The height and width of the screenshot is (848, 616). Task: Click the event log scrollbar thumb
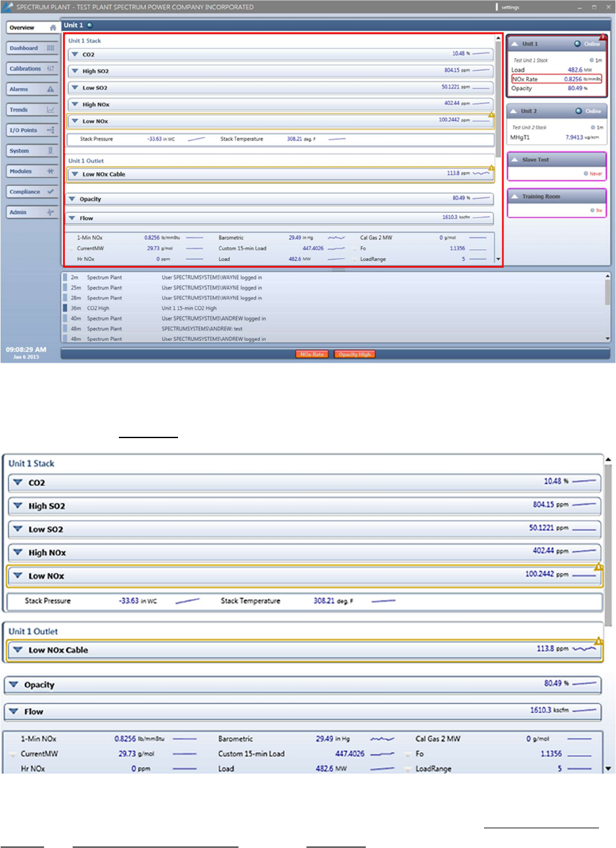[608, 292]
